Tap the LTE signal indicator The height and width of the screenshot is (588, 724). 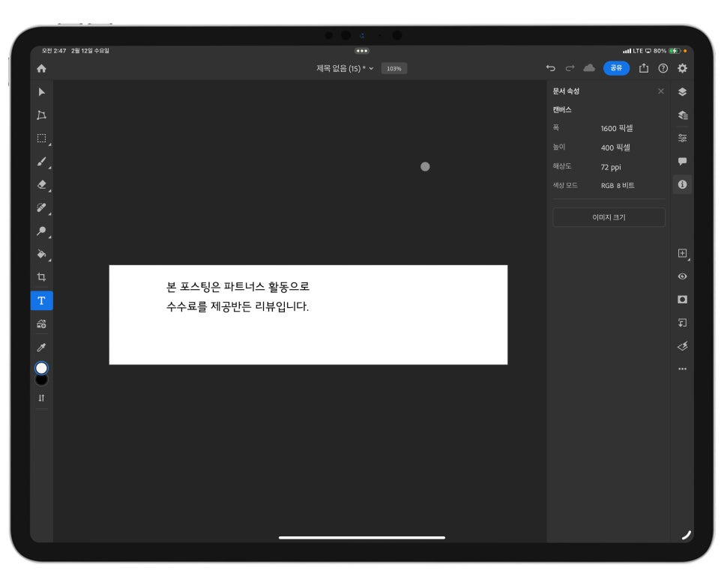(633, 51)
